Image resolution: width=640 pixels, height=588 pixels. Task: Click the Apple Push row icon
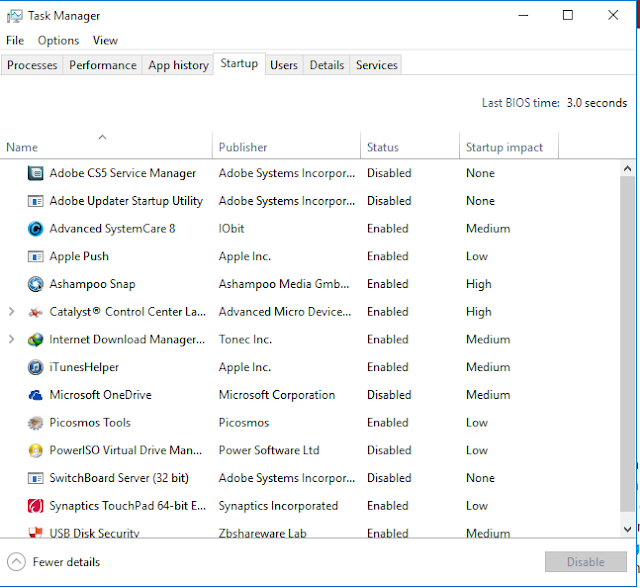click(36, 256)
